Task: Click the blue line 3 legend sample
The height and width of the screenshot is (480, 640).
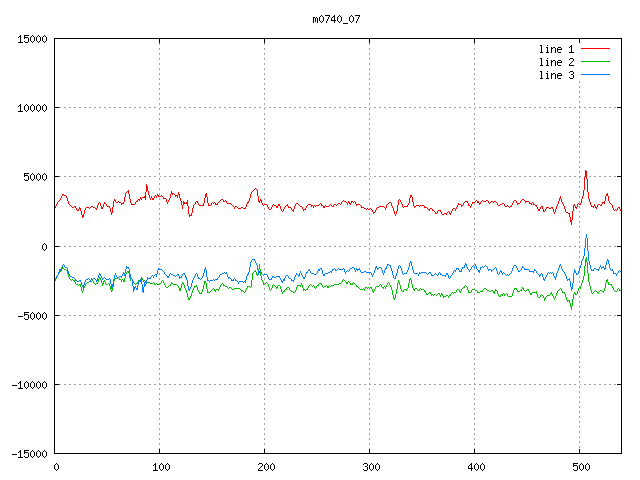Action: pyautogui.click(x=596, y=75)
